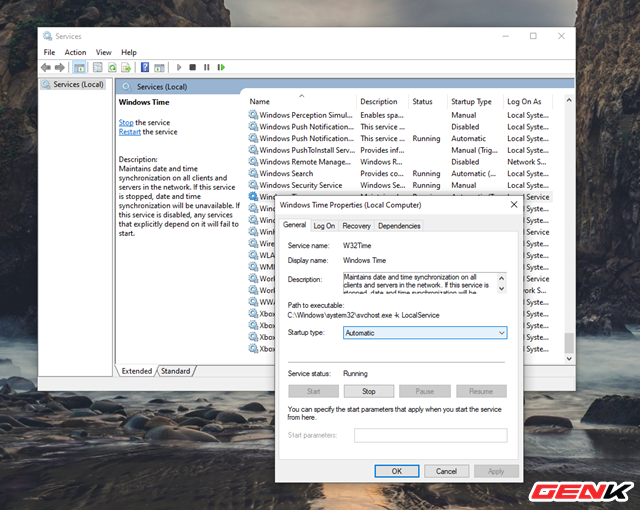Click the Stop the service link

click(126, 122)
